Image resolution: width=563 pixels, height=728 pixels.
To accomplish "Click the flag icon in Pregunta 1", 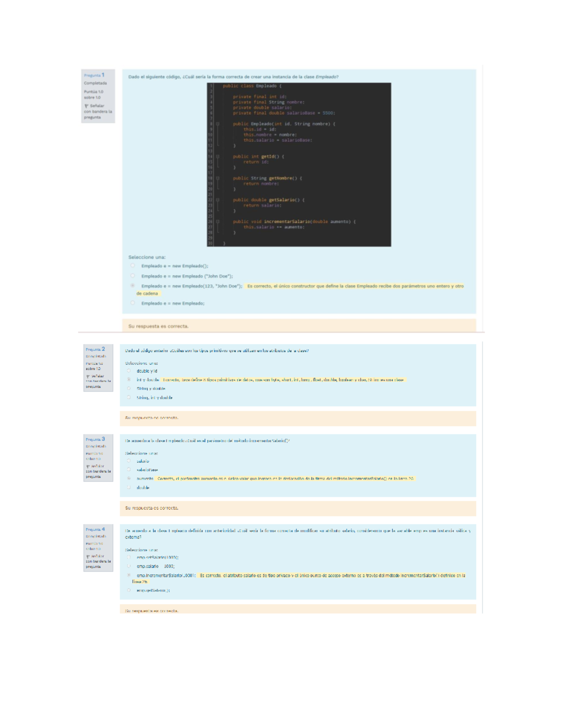I will point(86,106).
